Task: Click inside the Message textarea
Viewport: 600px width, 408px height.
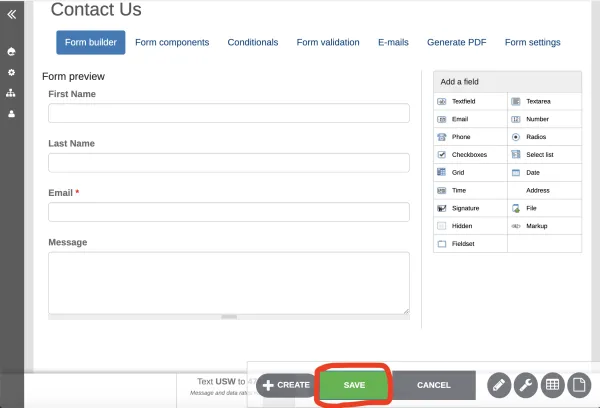Action: [x=229, y=283]
